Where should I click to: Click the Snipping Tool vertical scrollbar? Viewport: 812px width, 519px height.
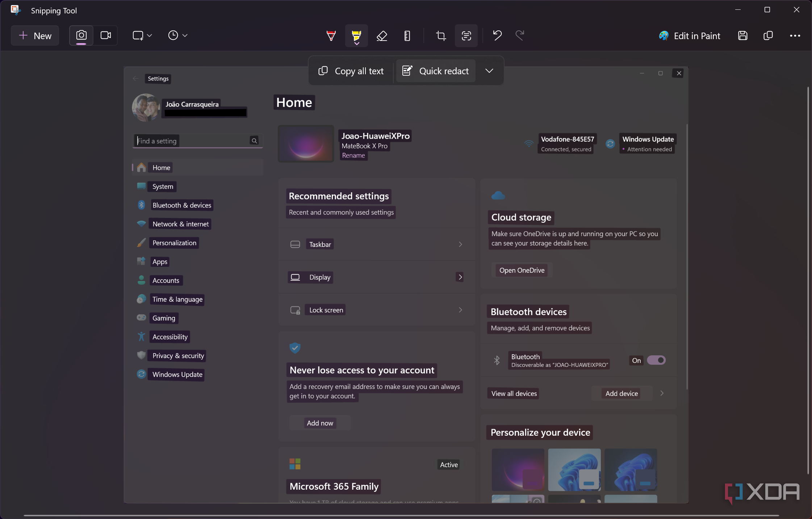coord(808,281)
